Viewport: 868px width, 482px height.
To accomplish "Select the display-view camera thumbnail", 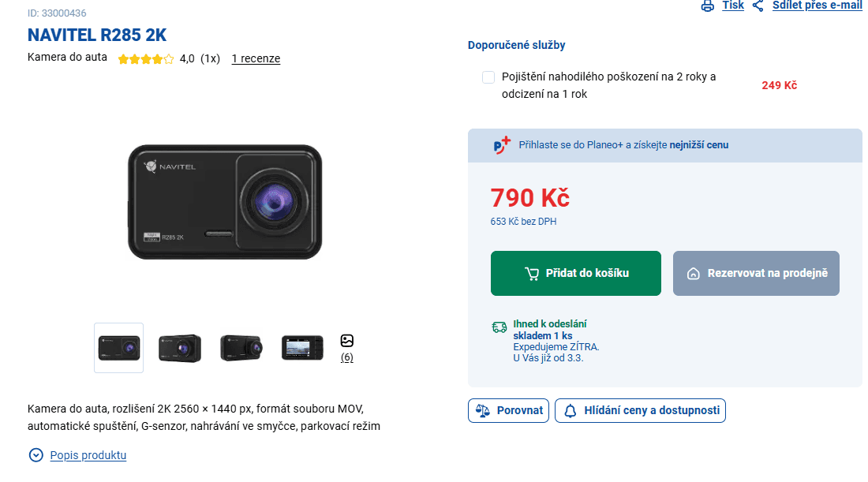I will 301,347.
